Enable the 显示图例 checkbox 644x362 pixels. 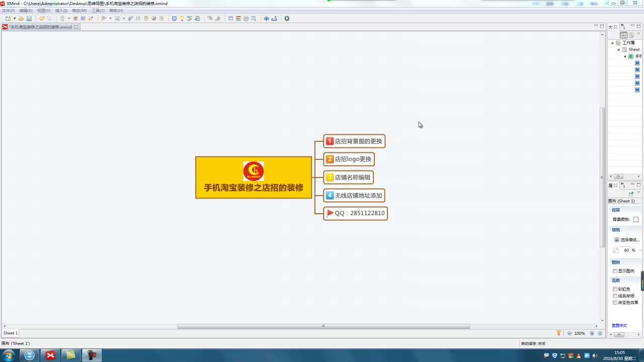coord(615,271)
